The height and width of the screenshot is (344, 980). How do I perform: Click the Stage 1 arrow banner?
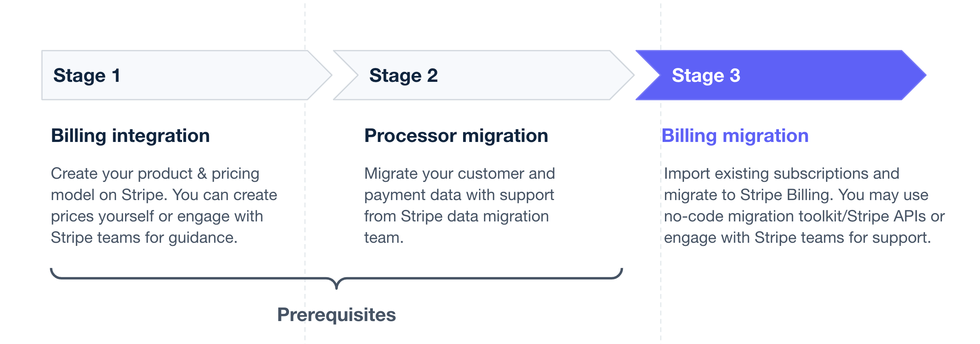186,75
